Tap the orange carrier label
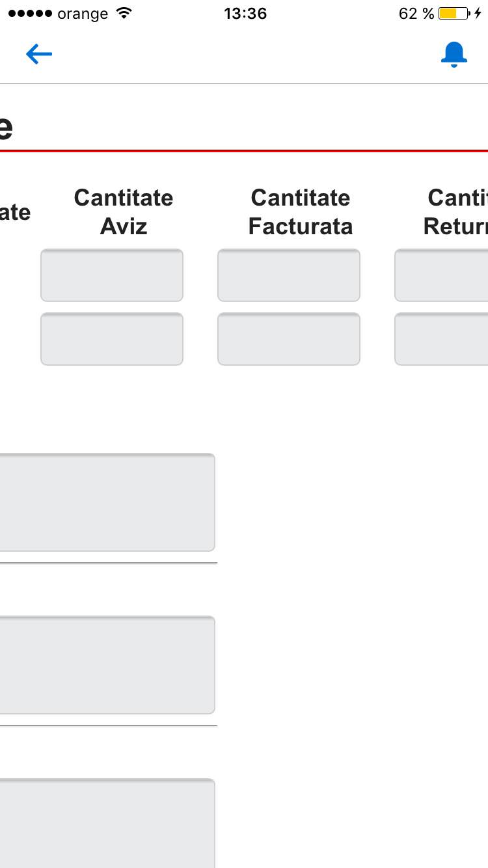Screen dimensions: 488x868 [x=83, y=14]
